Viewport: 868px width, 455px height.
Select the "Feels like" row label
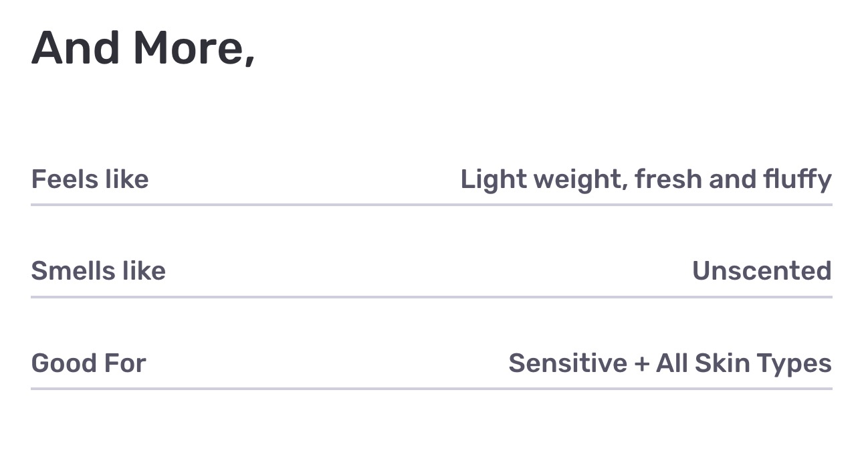90,179
